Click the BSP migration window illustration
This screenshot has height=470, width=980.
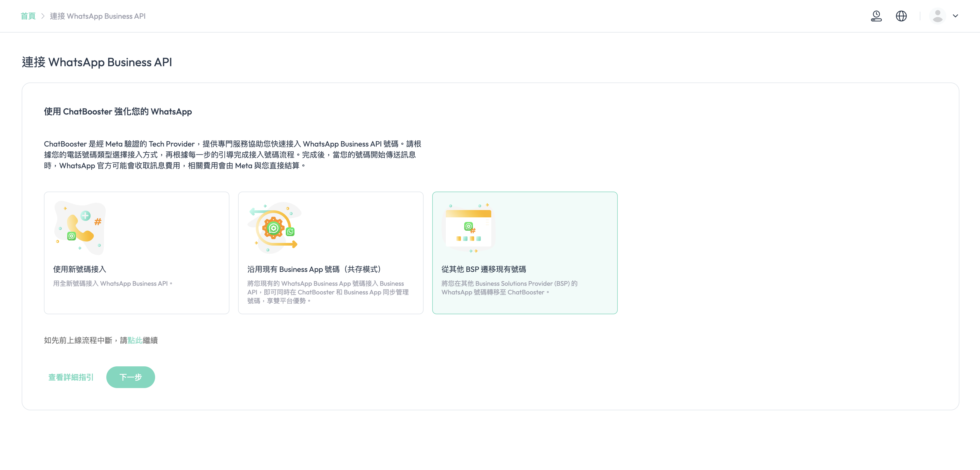[x=469, y=228]
